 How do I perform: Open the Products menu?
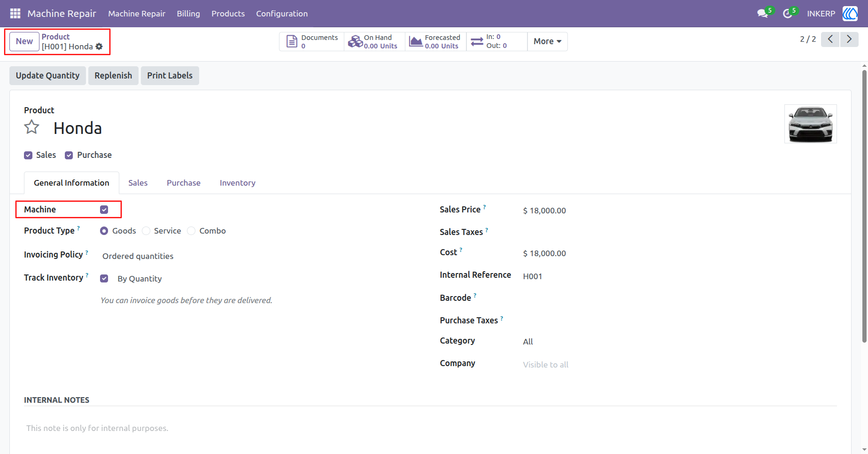point(228,14)
